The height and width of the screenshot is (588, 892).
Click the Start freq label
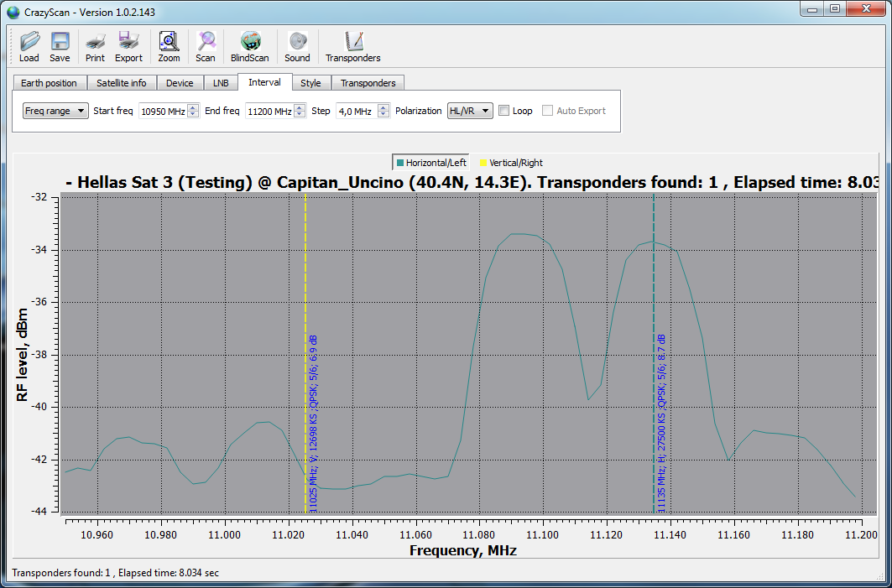click(113, 111)
